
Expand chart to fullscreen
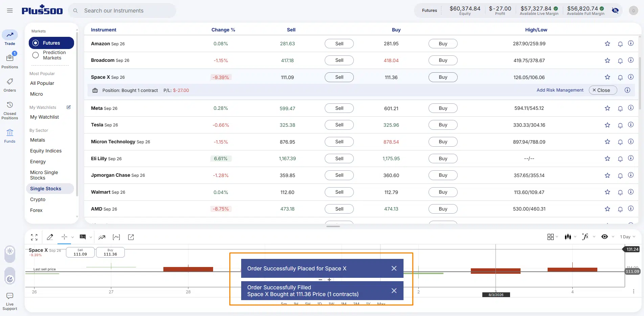[34, 237]
